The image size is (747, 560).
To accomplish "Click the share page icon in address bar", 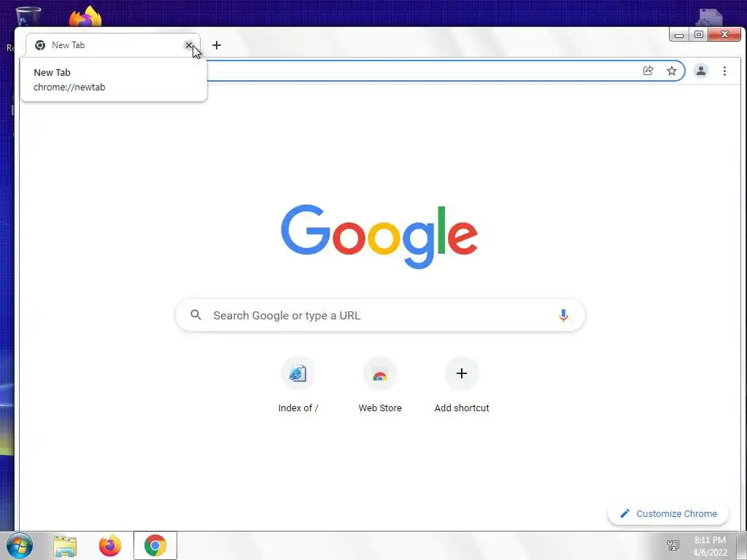I will (x=648, y=71).
